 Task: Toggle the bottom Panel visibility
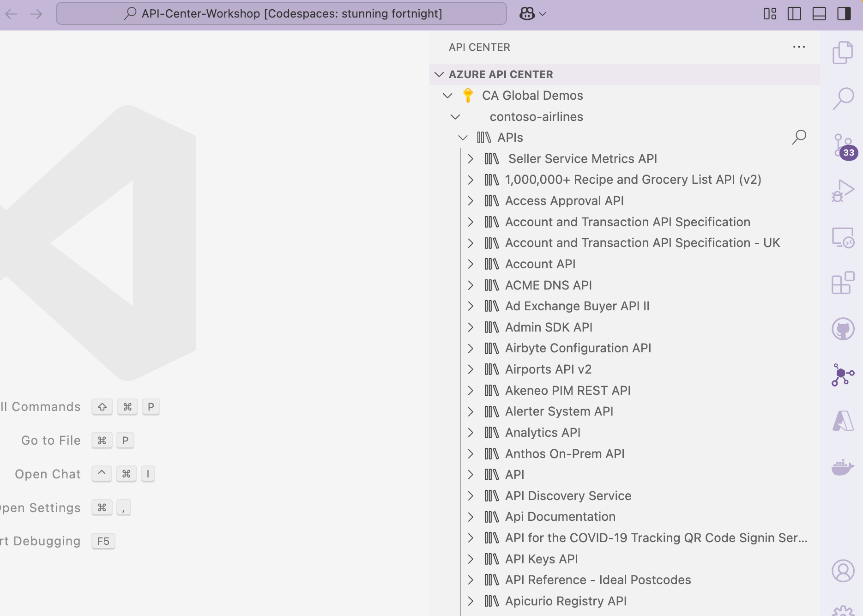819,14
